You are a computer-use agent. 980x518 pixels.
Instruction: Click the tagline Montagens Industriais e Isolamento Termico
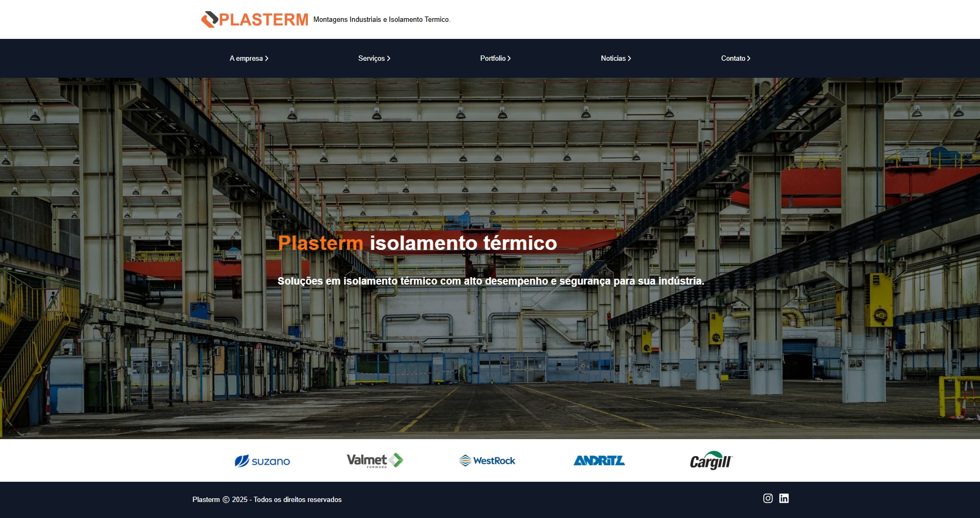pos(381,20)
